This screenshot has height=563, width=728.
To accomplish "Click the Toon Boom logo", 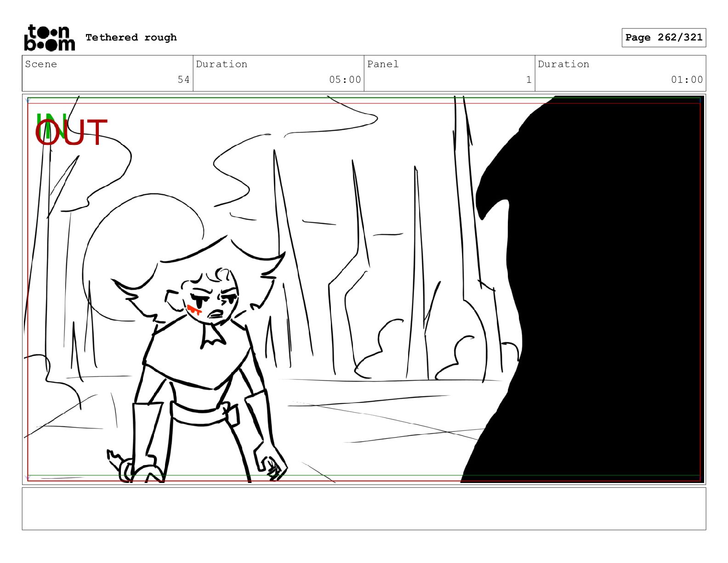I will tap(49, 38).
